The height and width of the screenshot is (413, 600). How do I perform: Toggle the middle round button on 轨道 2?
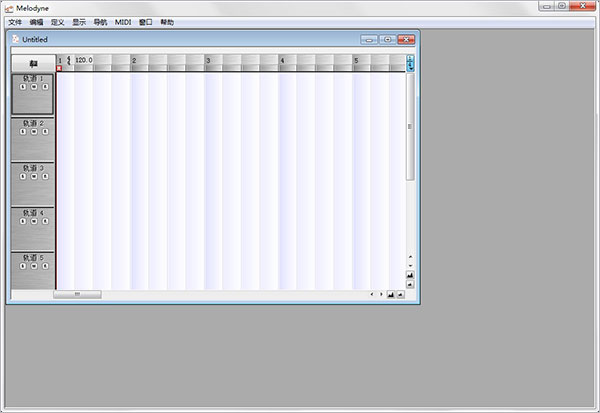(34, 132)
